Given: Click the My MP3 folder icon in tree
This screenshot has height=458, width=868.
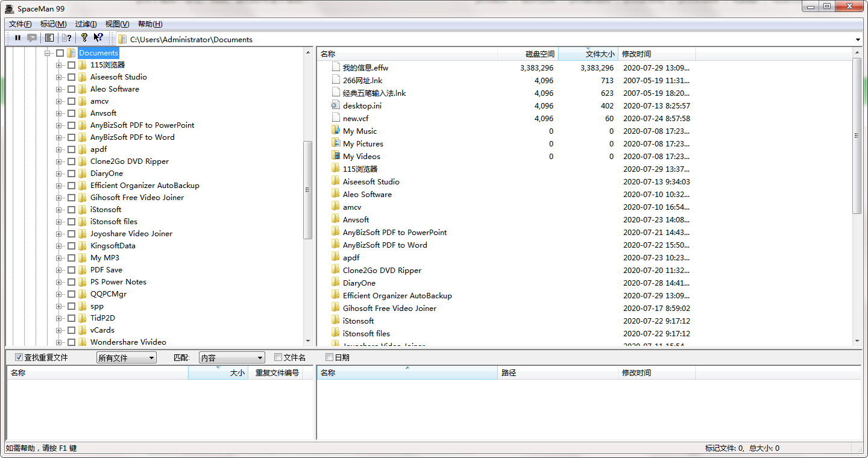Looking at the screenshot, I should coord(83,258).
